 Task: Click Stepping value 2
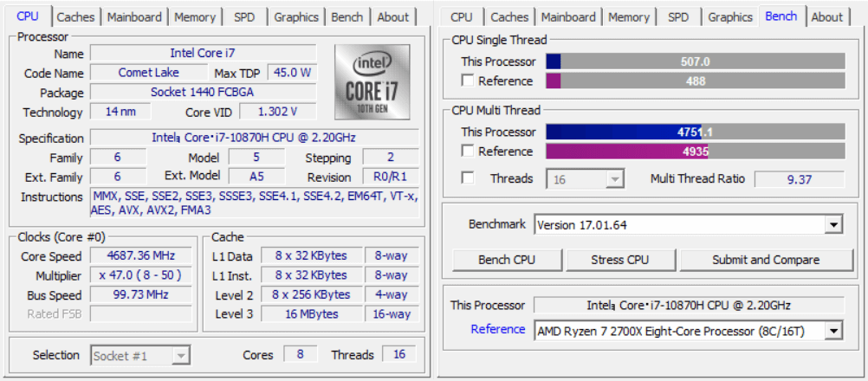391,157
